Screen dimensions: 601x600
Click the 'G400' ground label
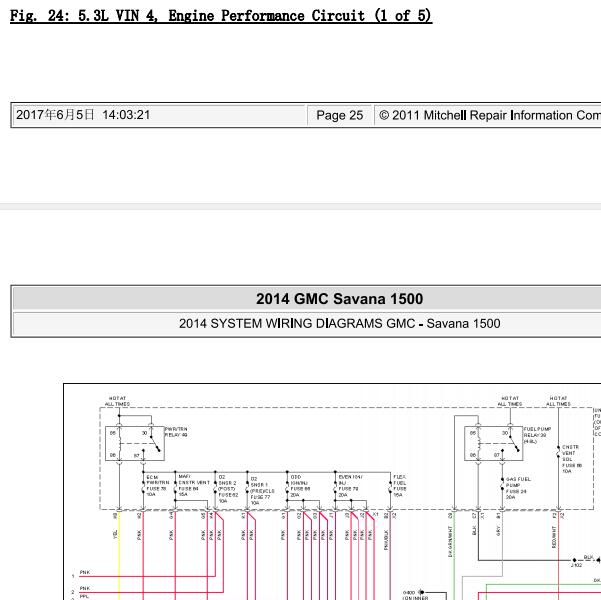[x=409, y=592]
